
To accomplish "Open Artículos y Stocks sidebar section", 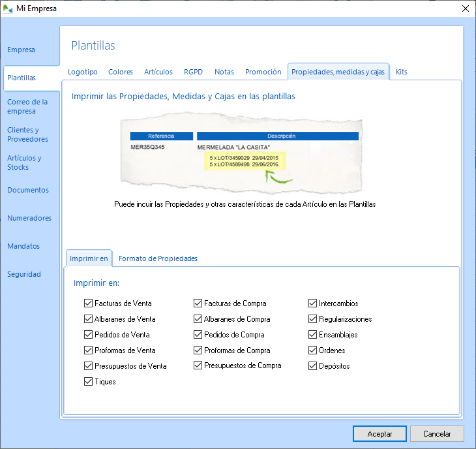I will point(24,163).
